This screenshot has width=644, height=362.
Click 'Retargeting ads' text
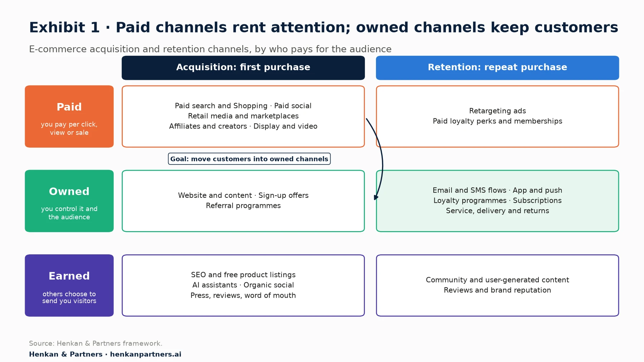(497, 111)
